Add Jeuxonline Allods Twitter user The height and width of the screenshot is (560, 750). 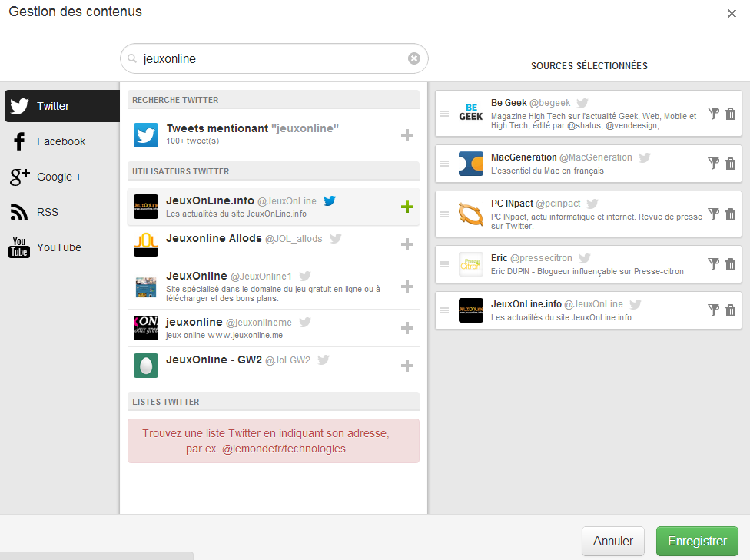click(x=407, y=244)
